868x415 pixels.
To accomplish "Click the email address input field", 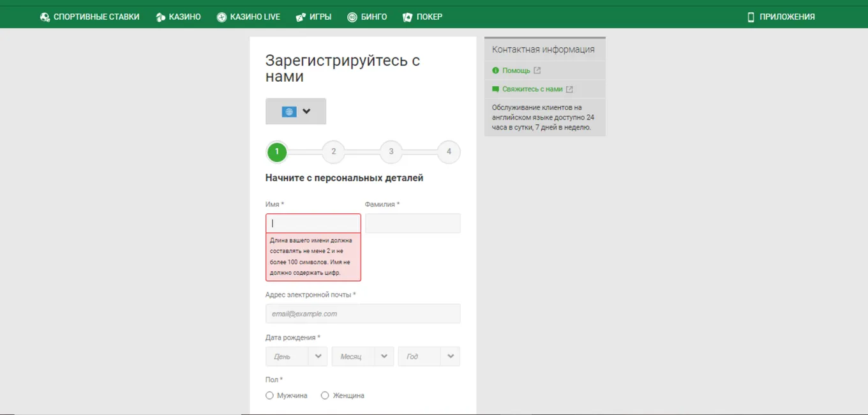I will coord(363,313).
